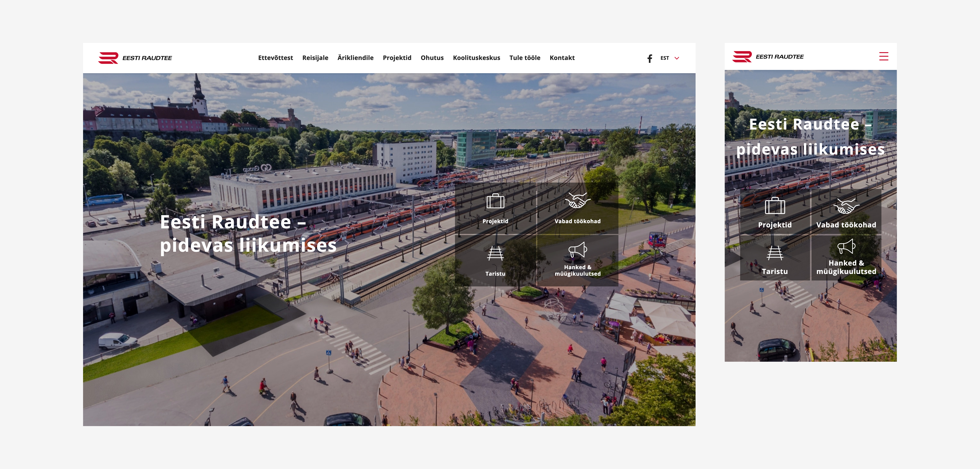Open Hanked & müügikuulutsed label in desktop tile
The width and height of the screenshot is (980, 469).
coord(577,270)
